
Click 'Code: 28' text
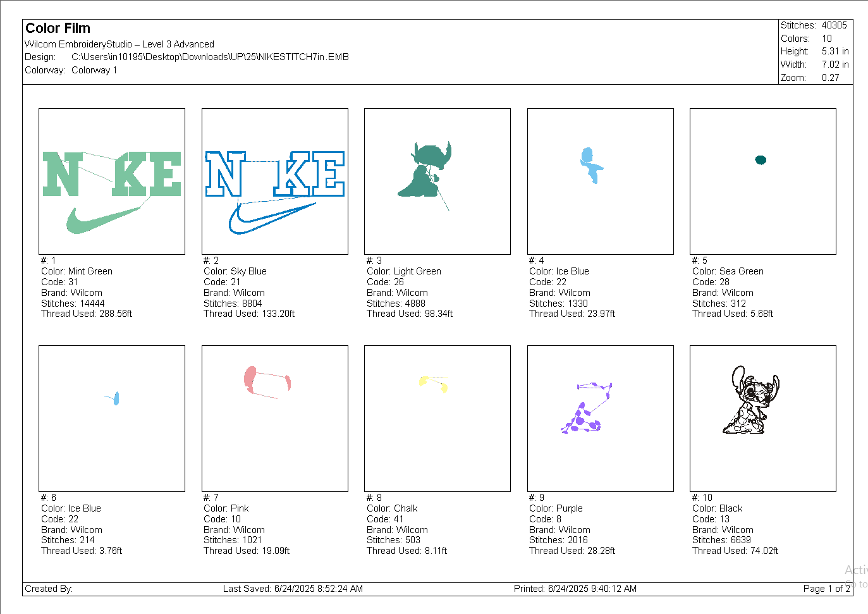pos(711,282)
